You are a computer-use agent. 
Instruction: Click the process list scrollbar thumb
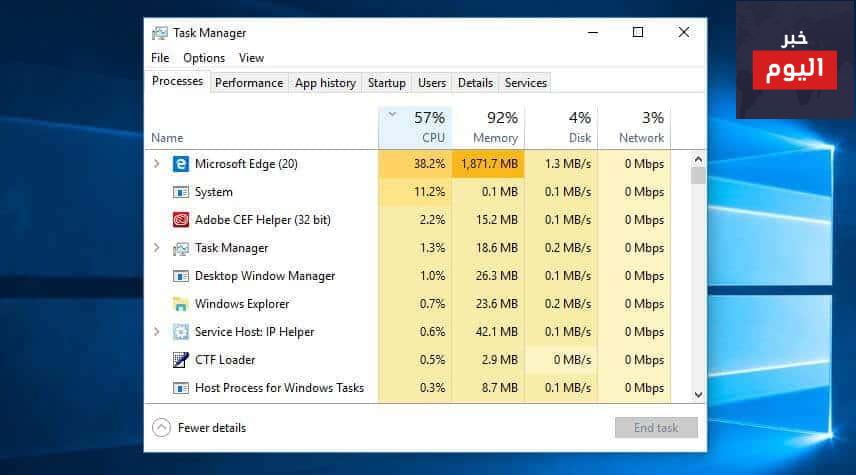pyautogui.click(x=698, y=176)
